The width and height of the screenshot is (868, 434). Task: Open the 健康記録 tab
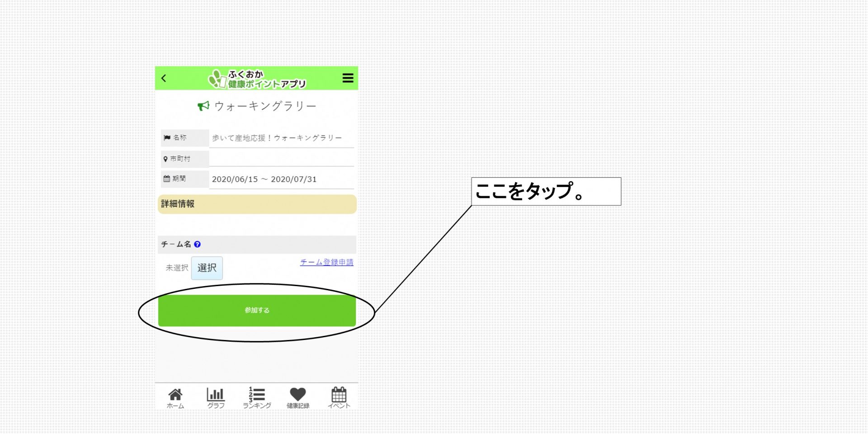pyautogui.click(x=298, y=398)
